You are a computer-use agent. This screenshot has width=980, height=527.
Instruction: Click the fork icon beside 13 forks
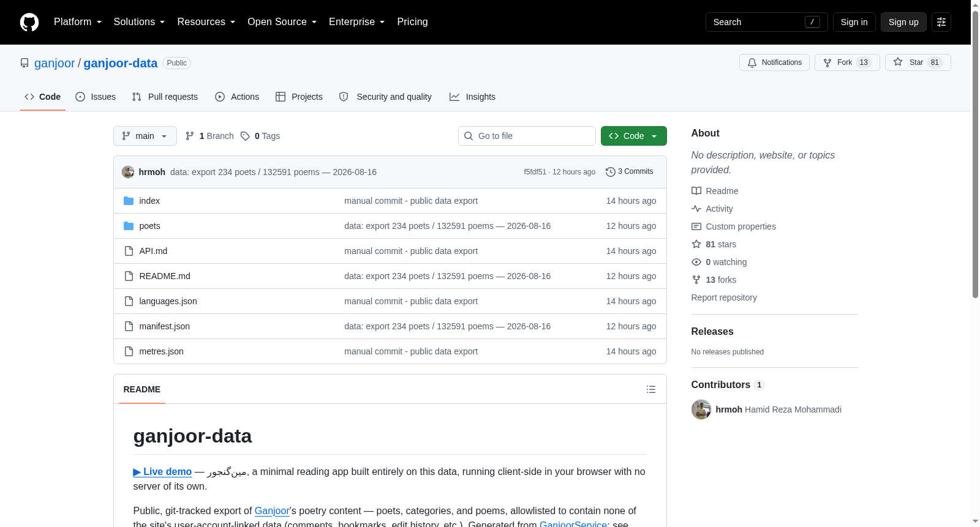pos(696,280)
